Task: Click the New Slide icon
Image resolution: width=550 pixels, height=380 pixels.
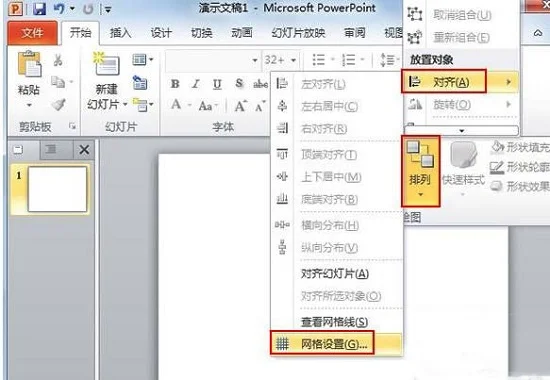Action: (x=107, y=65)
